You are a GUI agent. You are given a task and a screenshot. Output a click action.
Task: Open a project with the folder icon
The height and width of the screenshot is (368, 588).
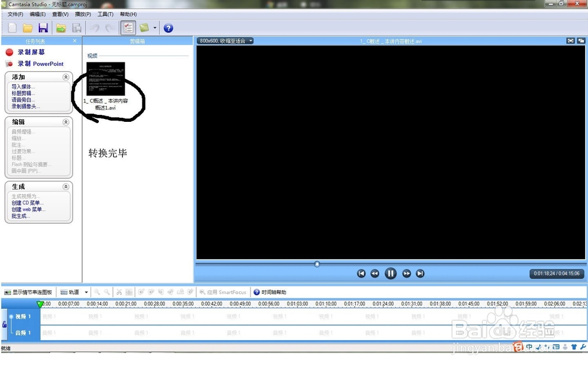[28, 28]
